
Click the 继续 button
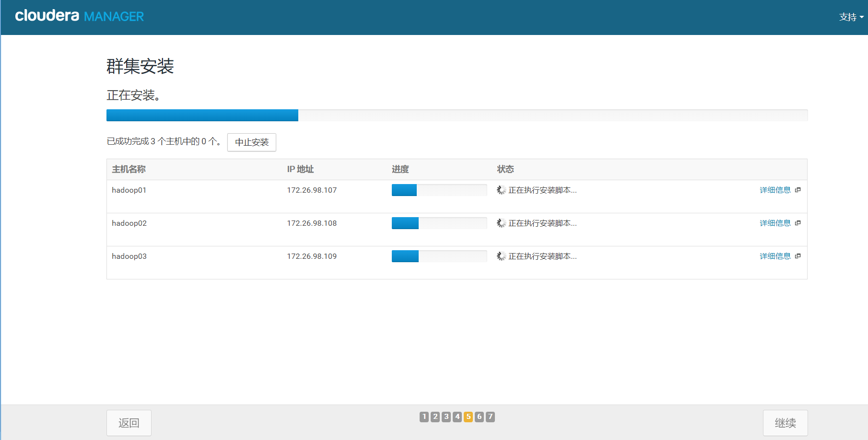click(x=786, y=423)
